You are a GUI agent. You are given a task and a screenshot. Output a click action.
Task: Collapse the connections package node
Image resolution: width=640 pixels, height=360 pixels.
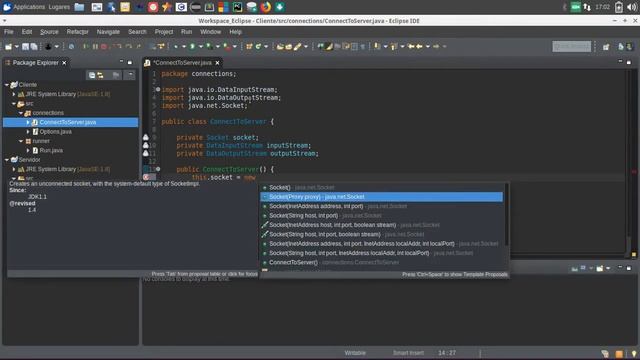pos(21,113)
